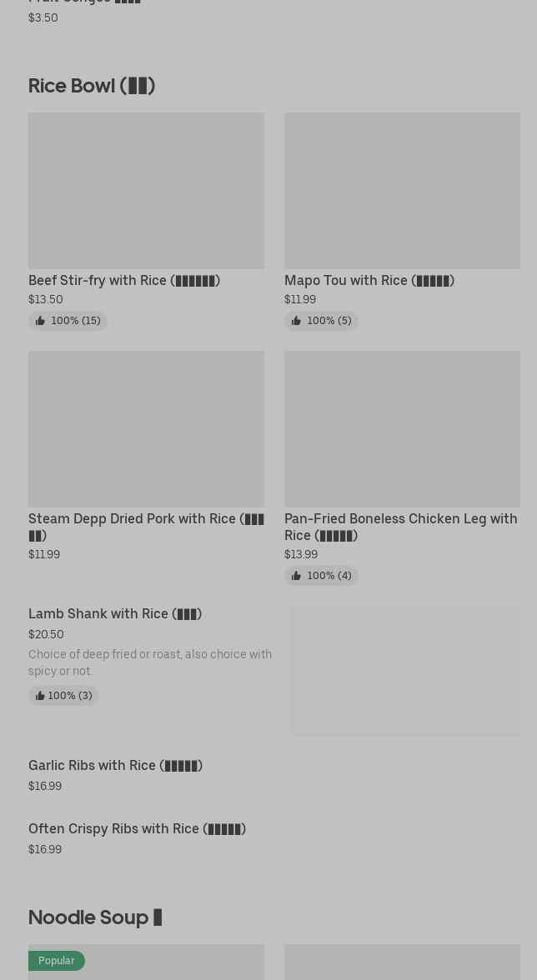537x980 pixels.
Task: Click the Popular badge on noodle soup item
Action: tap(57, 961)
